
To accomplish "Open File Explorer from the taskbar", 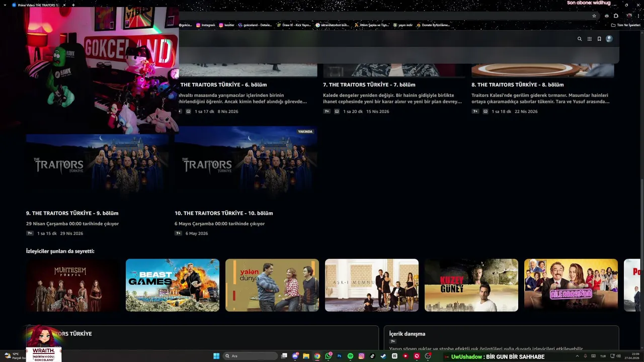I will pyautogui.click(x=306, y=356).
